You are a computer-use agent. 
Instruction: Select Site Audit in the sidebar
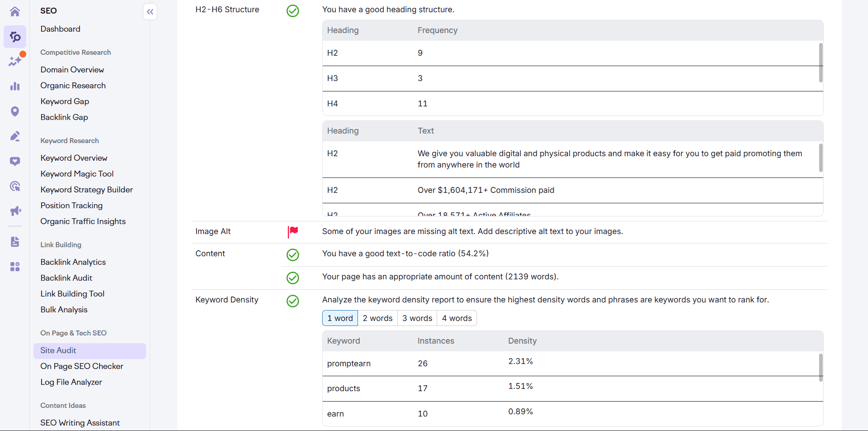coord(58,350)
